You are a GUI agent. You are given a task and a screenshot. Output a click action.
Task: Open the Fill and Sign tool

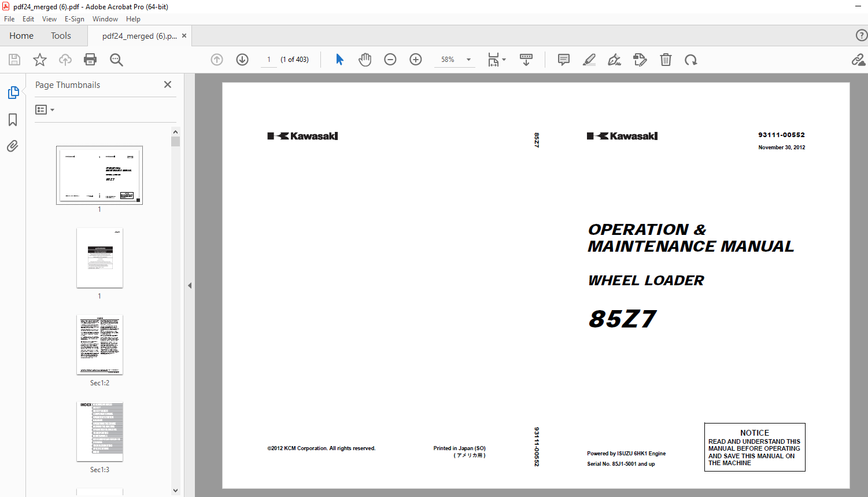(615, 60)
